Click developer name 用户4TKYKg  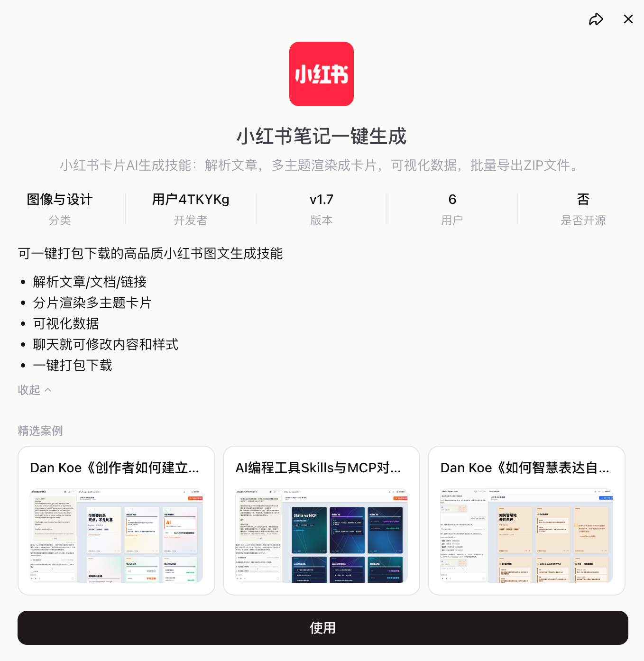(x=191, y=200)
